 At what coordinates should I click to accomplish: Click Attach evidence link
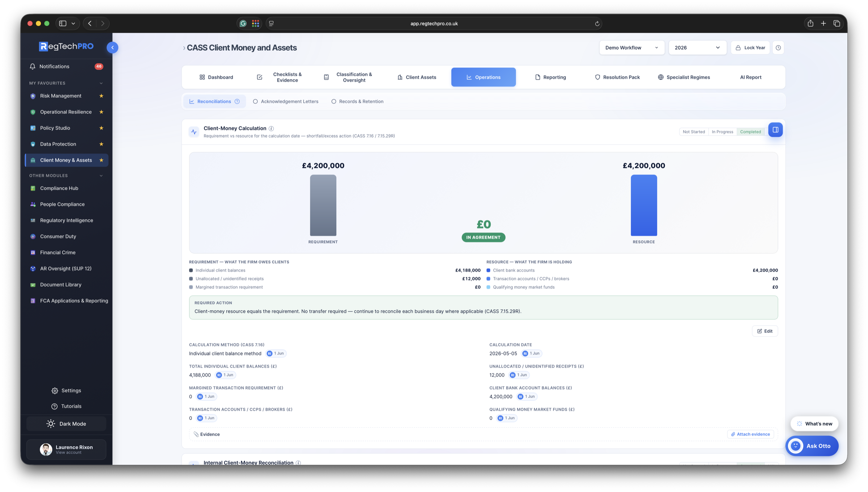750,434
